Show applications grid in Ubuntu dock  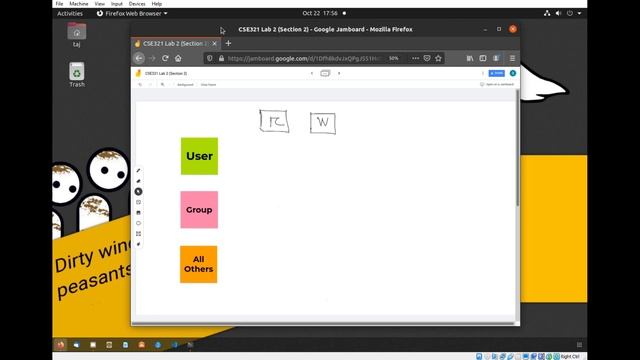(x=579, y=345)
